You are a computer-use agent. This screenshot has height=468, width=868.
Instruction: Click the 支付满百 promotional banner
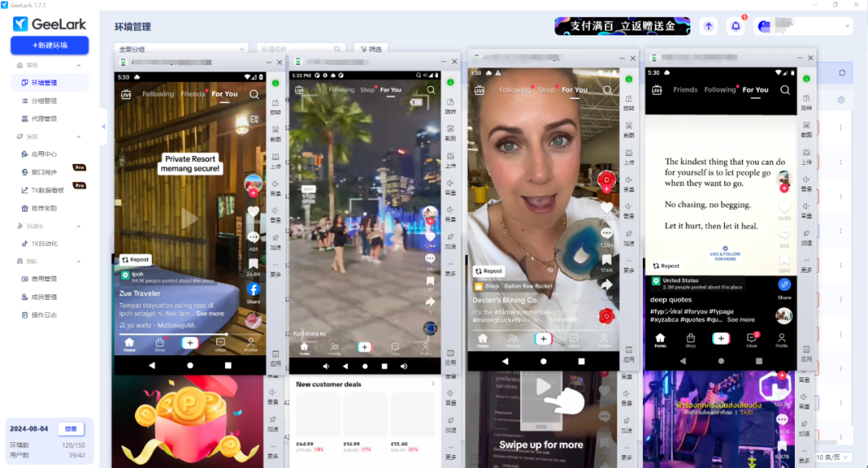pos(622,26)
